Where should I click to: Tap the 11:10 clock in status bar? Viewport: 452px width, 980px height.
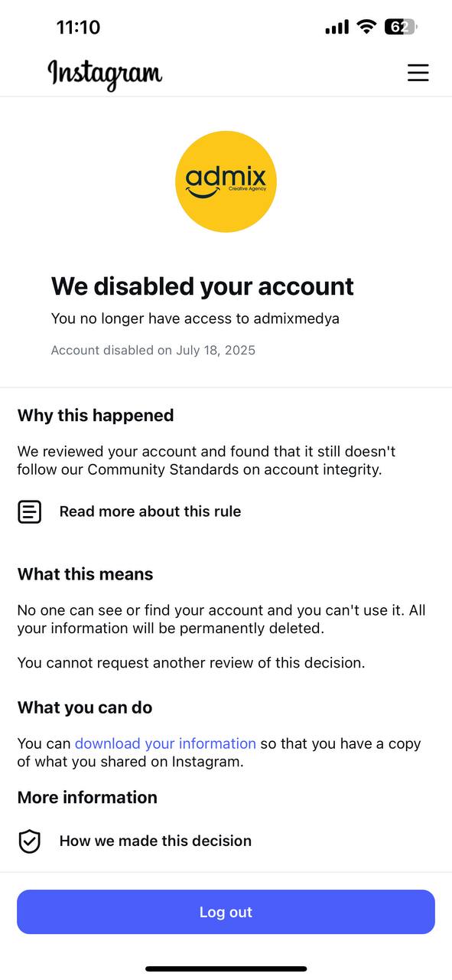[x=78, y=27]
